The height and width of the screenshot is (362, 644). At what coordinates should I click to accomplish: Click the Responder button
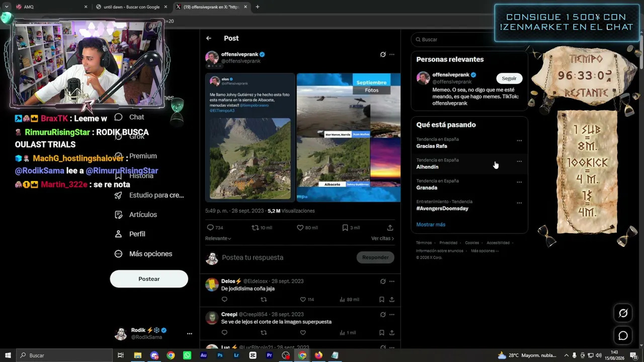coord(375,257)
